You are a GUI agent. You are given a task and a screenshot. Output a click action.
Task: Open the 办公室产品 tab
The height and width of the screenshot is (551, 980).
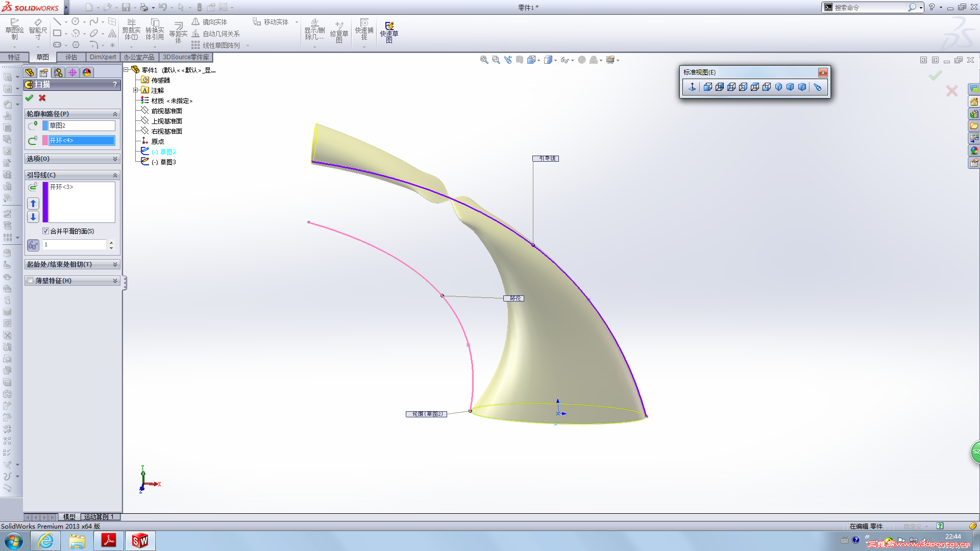click(x=139, y=57)
